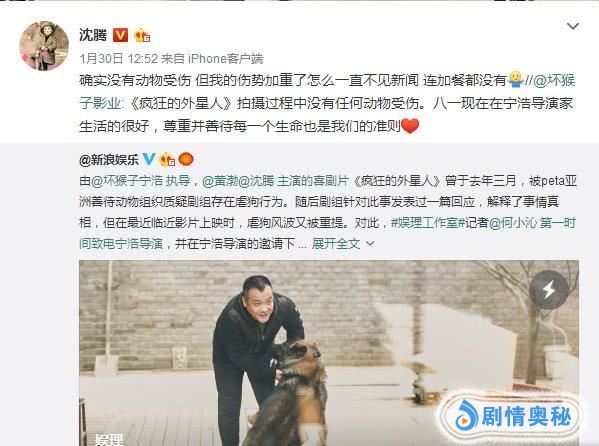Click the iPhone客户端 source link
This screenshot has height=446, width=599.
point(225,58)
